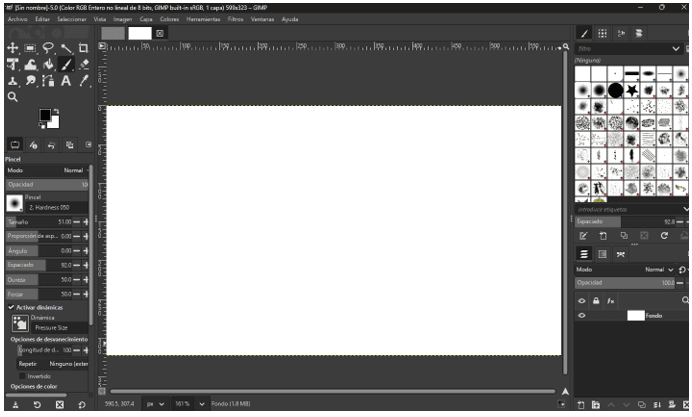The width and height of the screenshot is (692, 417).
Task: Open layers Modo Normal dropdown
Action: 624,270
